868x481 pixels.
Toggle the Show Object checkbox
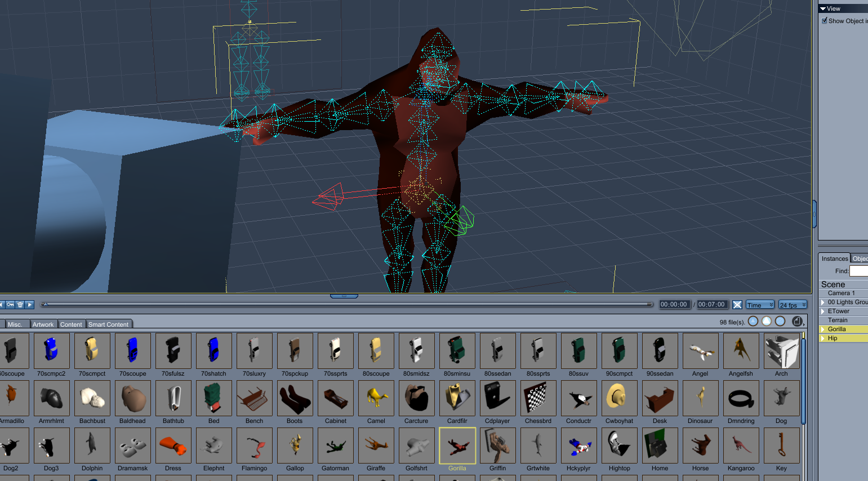(825, 21)
